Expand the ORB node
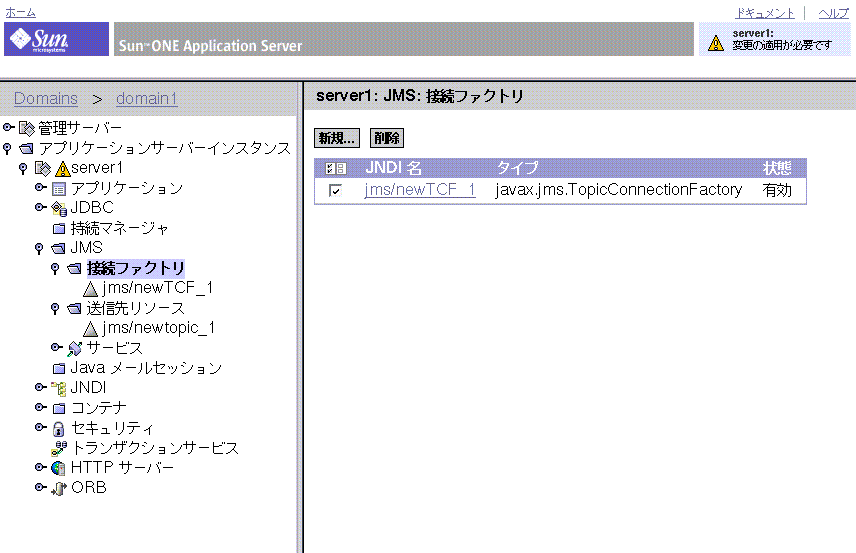Viewport: 856px width, 553px height. (x=40, y=487)
